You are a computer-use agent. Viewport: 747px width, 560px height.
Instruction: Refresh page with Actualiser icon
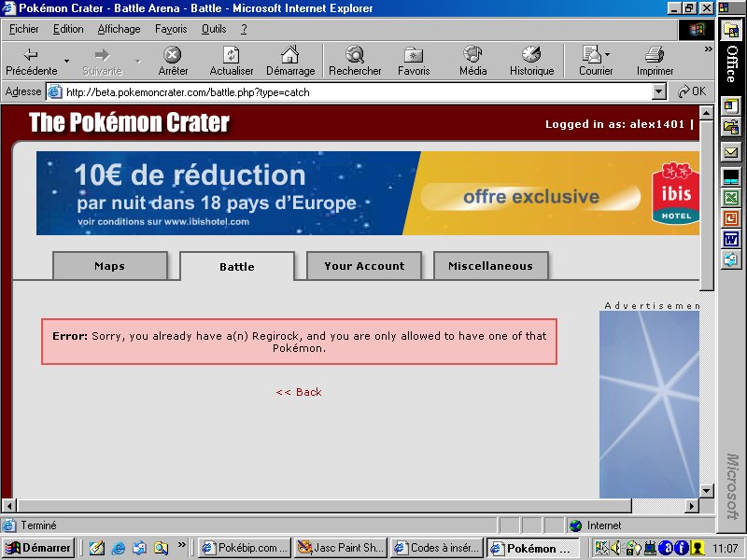[232, 56]
